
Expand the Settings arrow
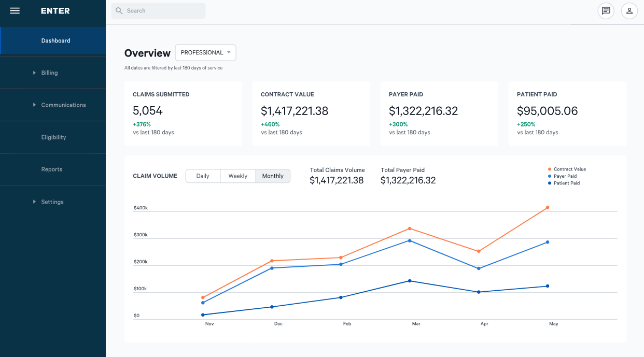[35, 202]
